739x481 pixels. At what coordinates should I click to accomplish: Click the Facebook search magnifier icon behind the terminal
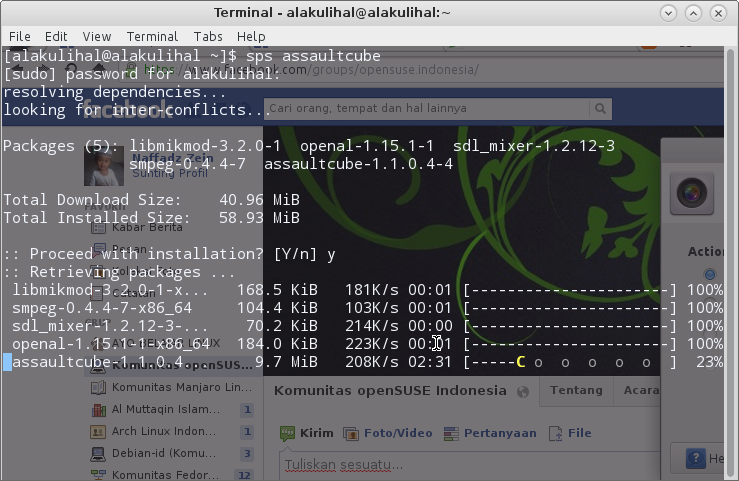(x=600, y=109)
